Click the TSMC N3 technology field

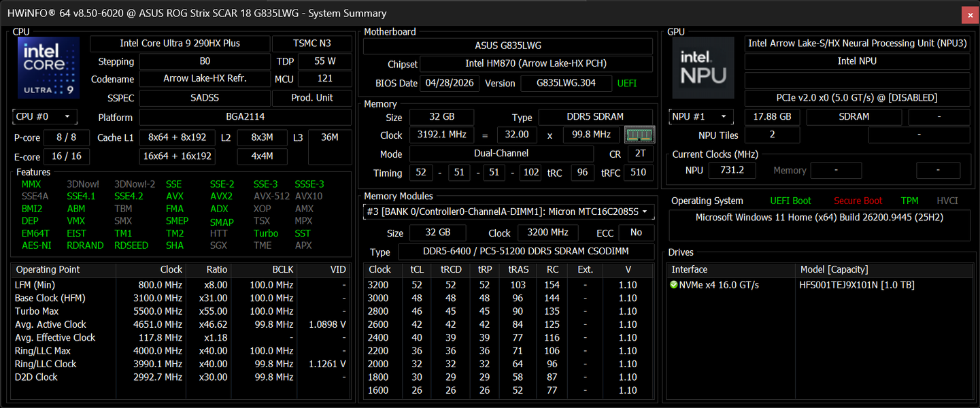[312, 44]
